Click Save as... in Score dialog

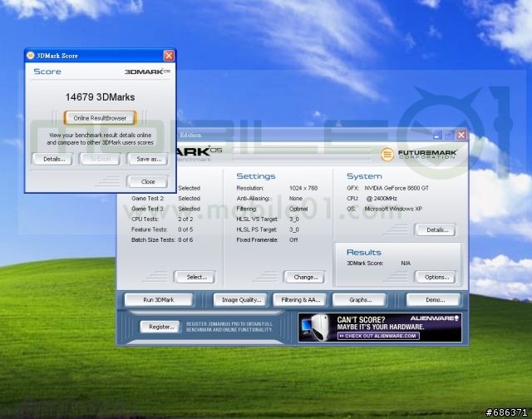click(148, 159)
